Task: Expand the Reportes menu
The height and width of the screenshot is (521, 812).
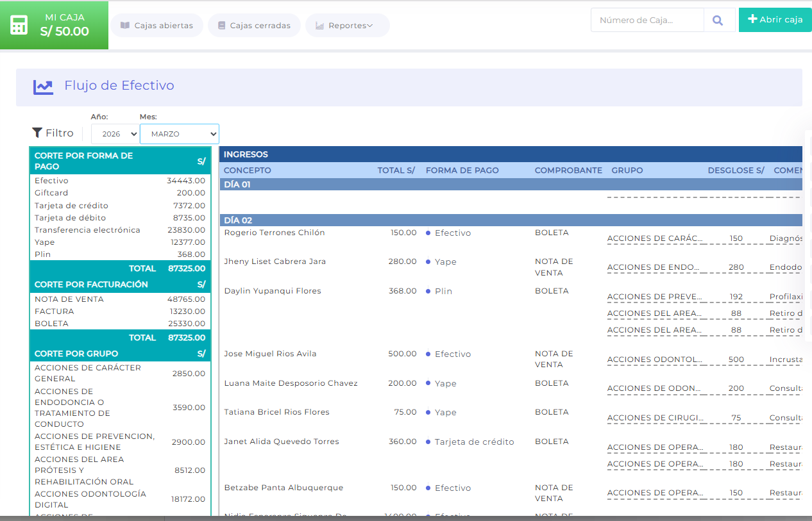Action: (x=348, y=26)
